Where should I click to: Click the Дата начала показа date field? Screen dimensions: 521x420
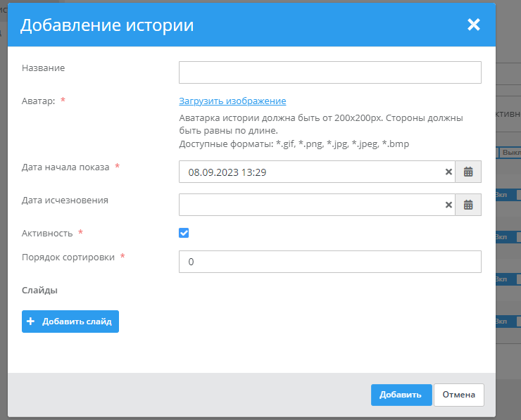tap(310, 172)
